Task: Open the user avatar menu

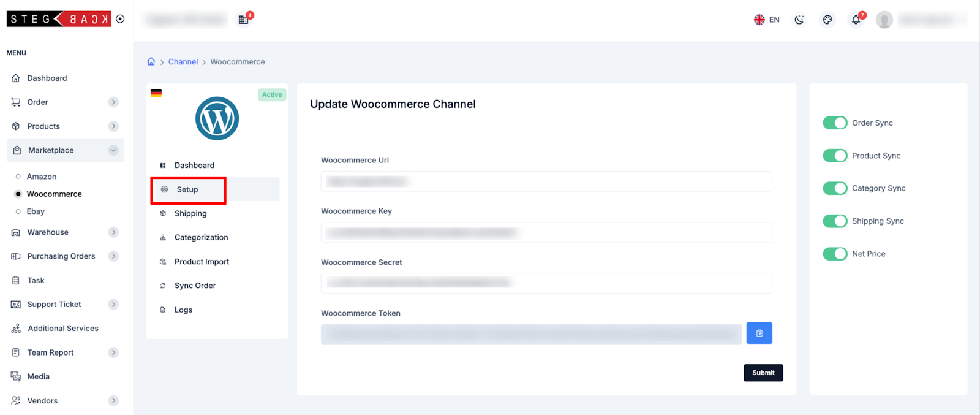Action: 884,20
